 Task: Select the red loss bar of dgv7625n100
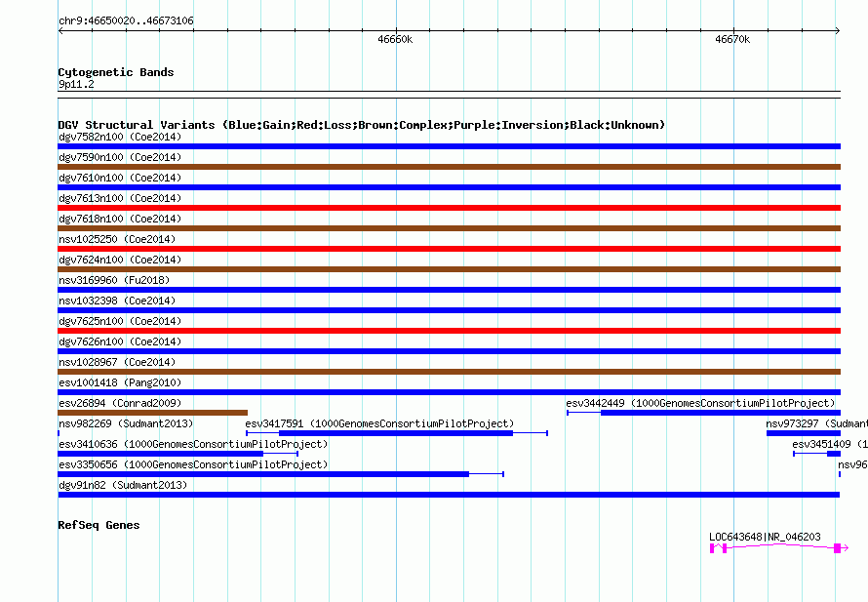tap(449, 331)
